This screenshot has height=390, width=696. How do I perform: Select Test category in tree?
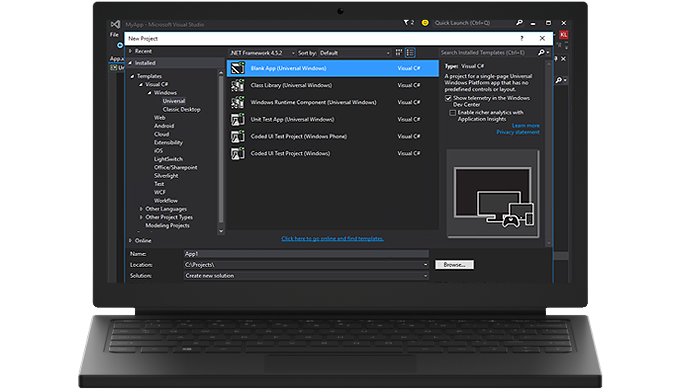(x=159, y=184)
